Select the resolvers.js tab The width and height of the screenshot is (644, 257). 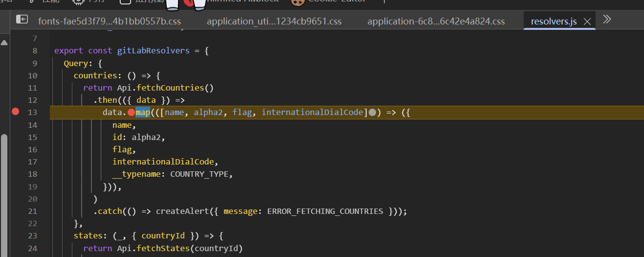coord(554,22)
